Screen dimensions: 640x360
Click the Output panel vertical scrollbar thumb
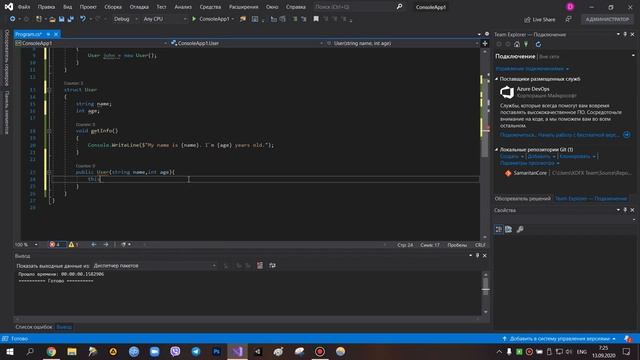[x=485, y=286]
